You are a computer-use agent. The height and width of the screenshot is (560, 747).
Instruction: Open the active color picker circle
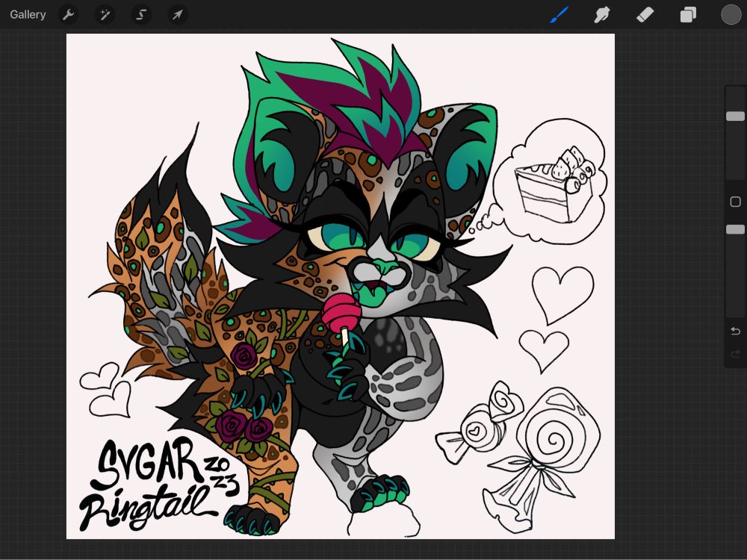pyautogui.click(x=731, y=14)
